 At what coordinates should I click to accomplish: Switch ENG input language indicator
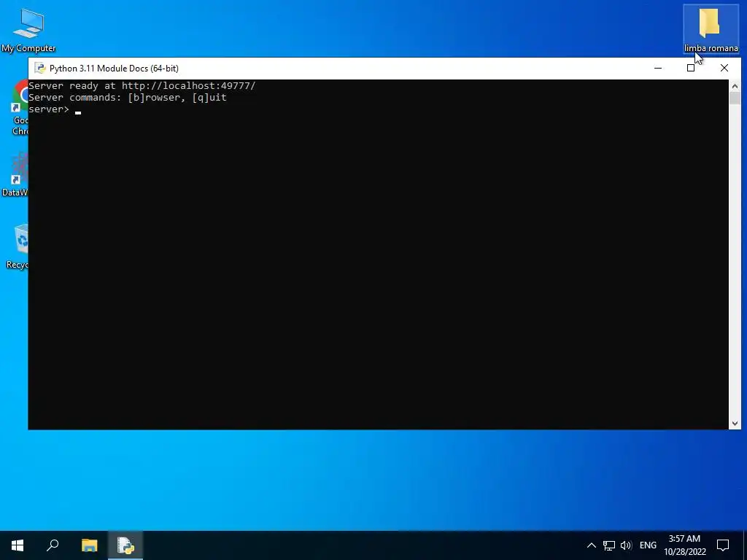pos(648,545)
